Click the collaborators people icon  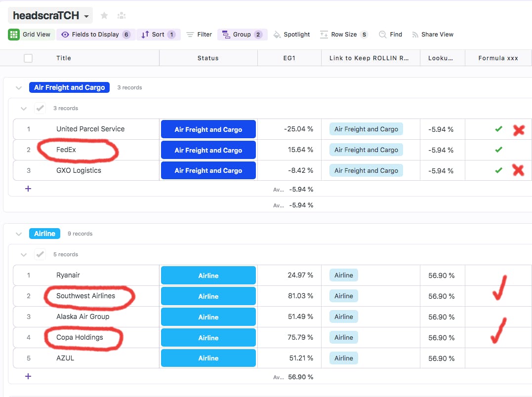coord(121,16)
